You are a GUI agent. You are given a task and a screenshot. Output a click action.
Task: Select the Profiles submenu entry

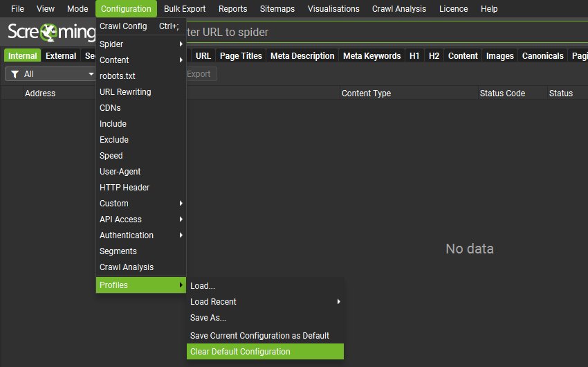tap(141, 285)
